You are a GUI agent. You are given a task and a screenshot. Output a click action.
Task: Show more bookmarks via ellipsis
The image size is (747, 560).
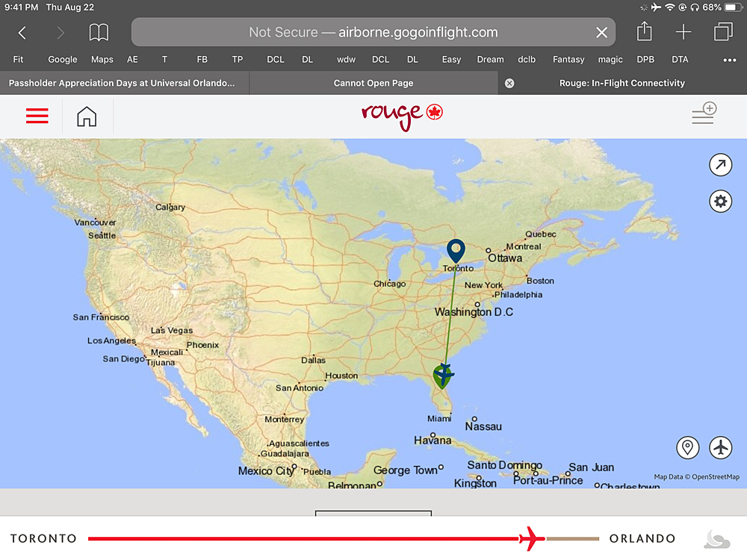pos(729,60)
